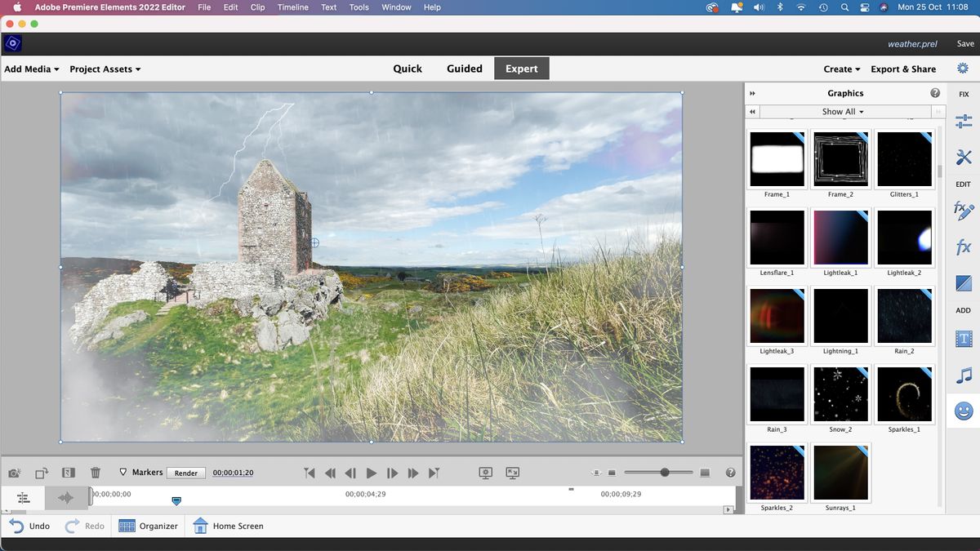Open the Adjust panel sliders icon
This screenshot has height=551, width=980.
point(963,122)
